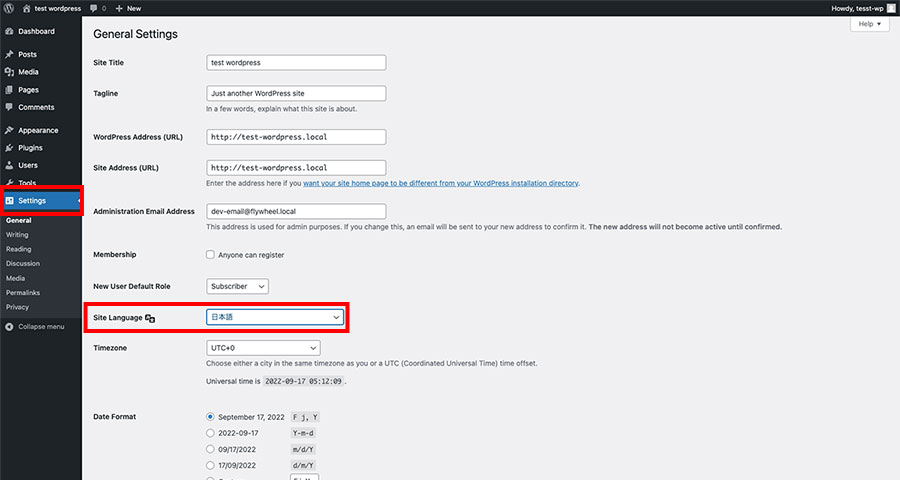Click into the Site Title text field

coord(295,62)
